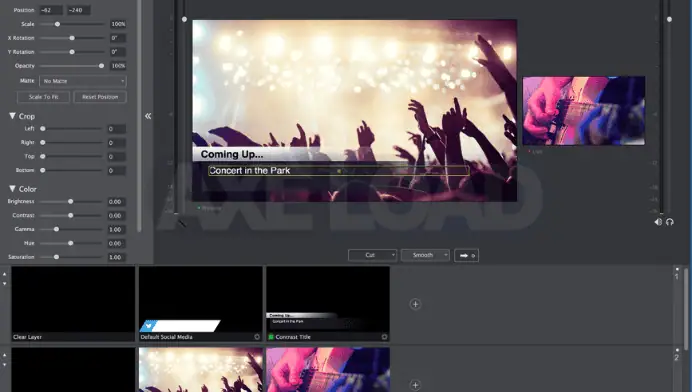Open the Smooth transition dropdown
Viewport: 692px width, 392px height.
tap(425, 255)
